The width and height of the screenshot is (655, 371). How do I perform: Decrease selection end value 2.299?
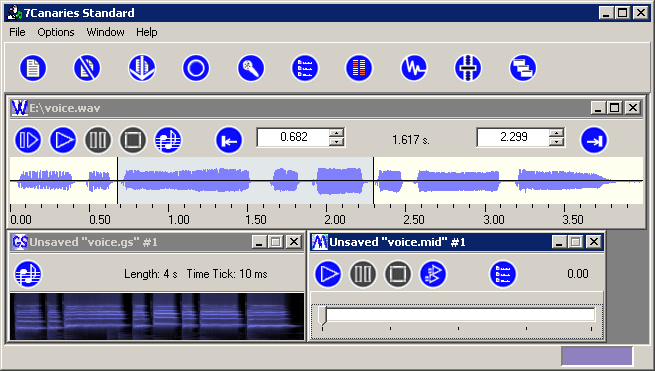point(556,142)
